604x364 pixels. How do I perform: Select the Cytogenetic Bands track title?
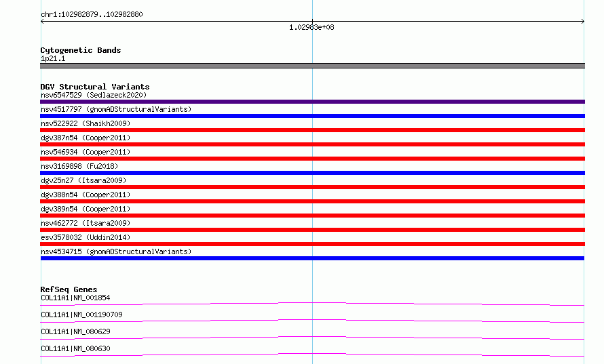click(x=81, y=50)
